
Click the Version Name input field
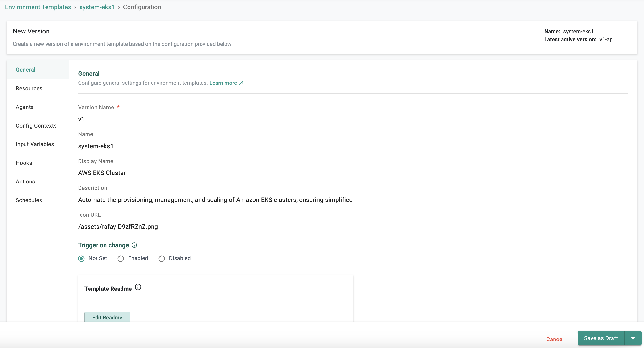point(215,119)
